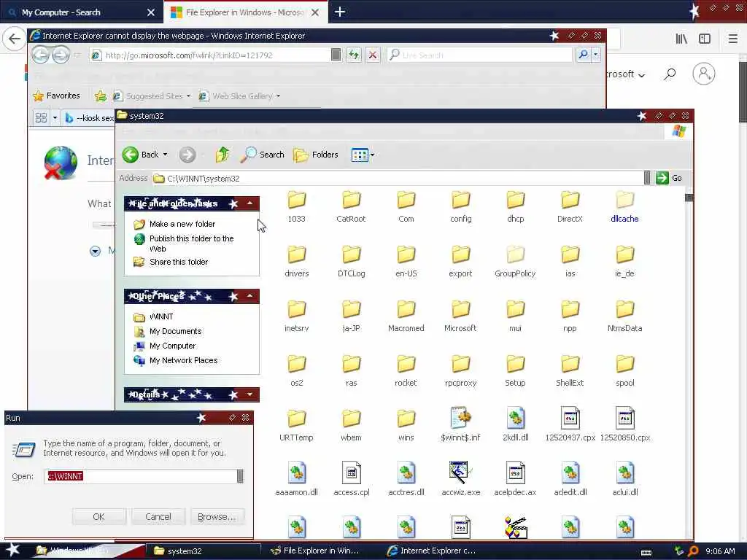Screen dimensions: 747x560
Task: Go up one folder level in system32
Action: click(222, 155)
